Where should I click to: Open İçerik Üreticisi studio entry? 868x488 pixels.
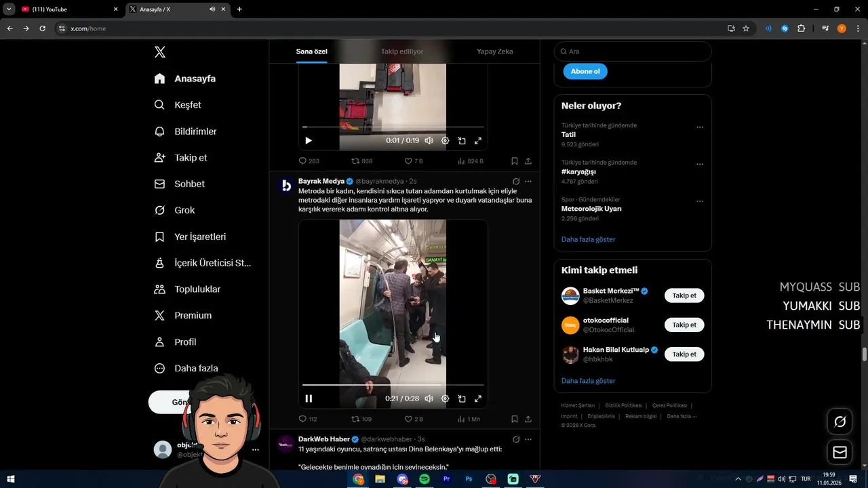202,263
